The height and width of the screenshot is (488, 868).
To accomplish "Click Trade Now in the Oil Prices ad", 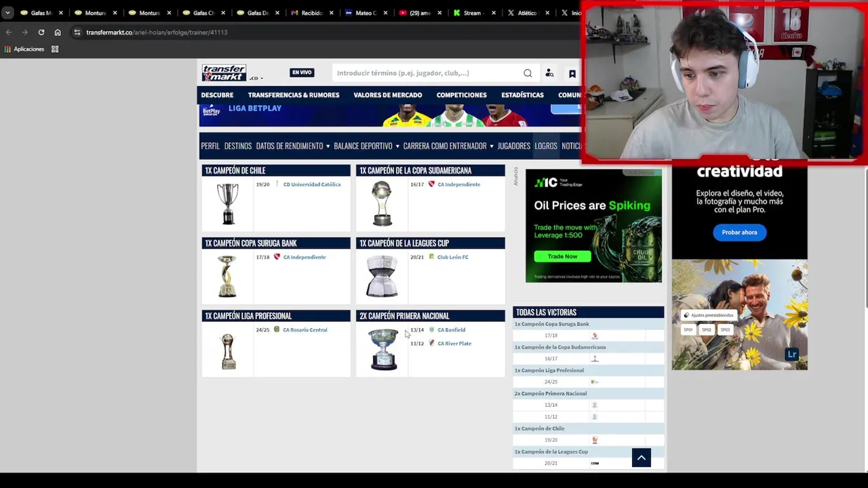I will tap(562, 256).
